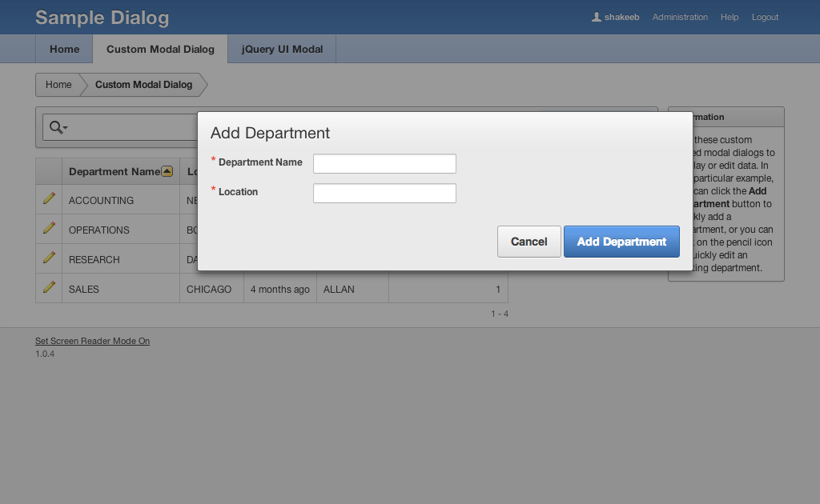Switch to the jQuery UI Modal tab

tap(282, 49)
